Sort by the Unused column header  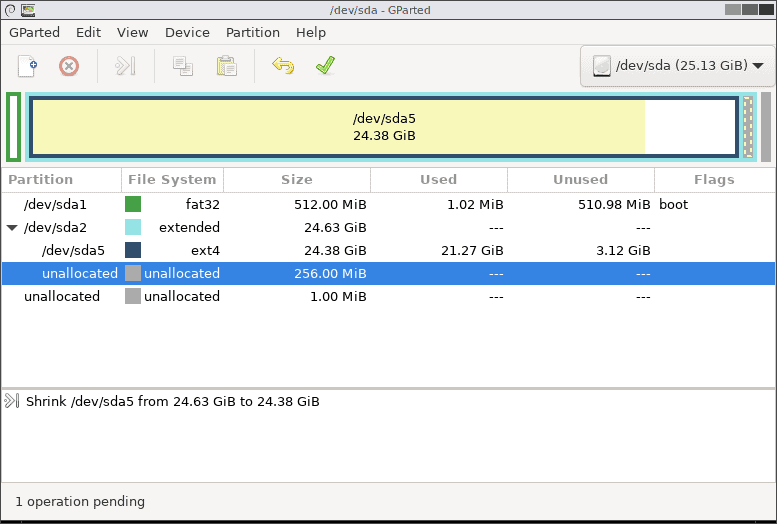pos(580,180)
